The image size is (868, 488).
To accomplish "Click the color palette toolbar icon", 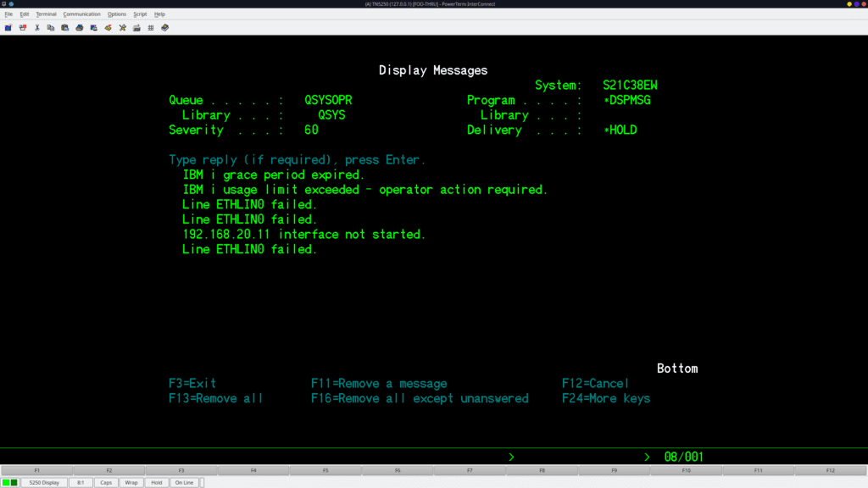I will coord(108,28).
